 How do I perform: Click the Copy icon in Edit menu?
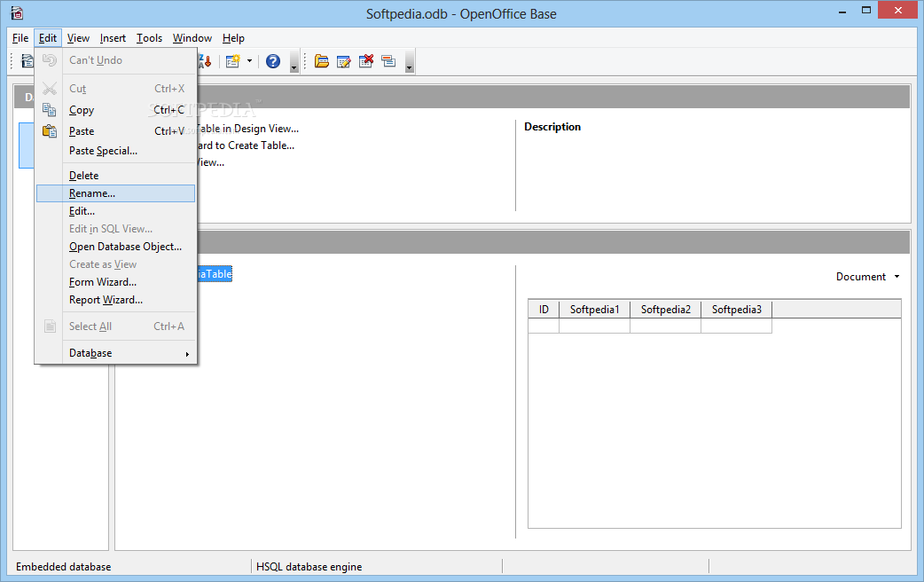[50, 110]
